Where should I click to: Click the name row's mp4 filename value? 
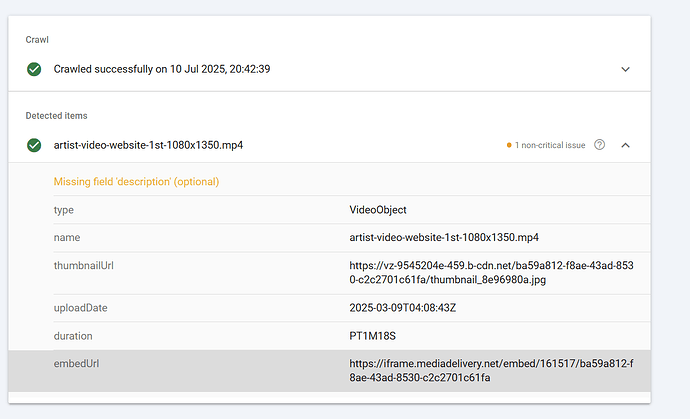444,238
